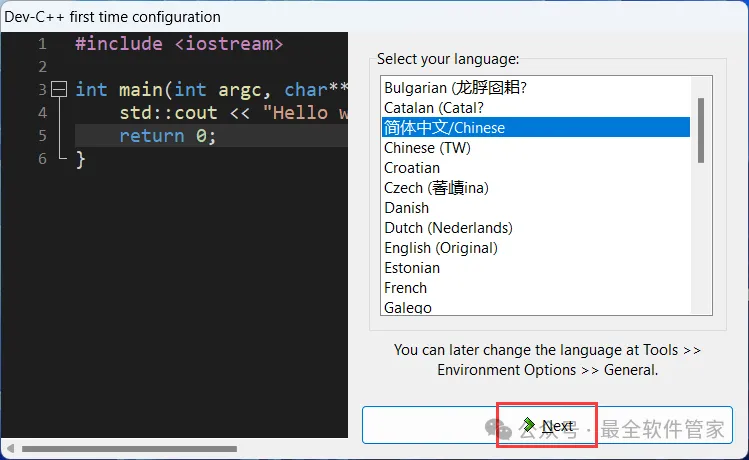Click line number 4 in gutter
Viewport: 749px width, 460px height.
(43, 113)
